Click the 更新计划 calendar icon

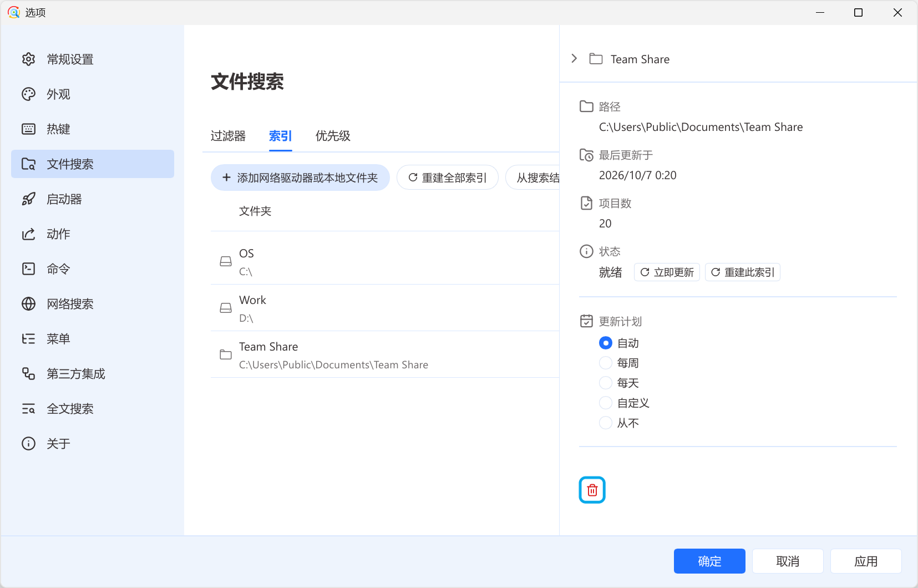(x=586, y=321)
